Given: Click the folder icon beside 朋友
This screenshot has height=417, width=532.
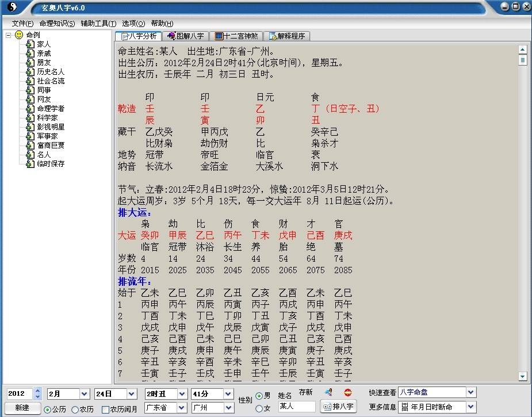Looking at the screenshot, I should (30, 63).
